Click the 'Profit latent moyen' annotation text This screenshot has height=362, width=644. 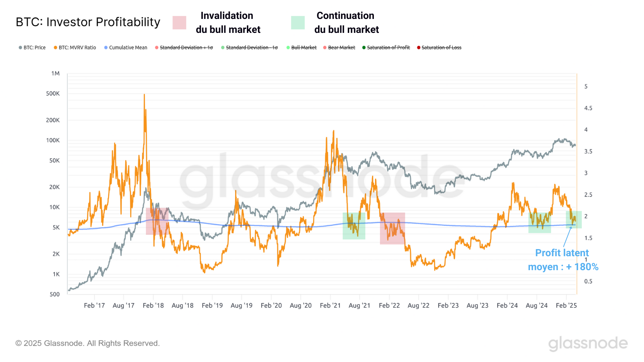(562, 260)
